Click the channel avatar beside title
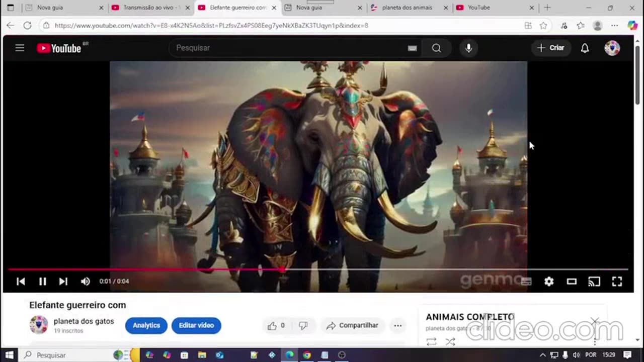The width and height of the screenshot is (644, 362). (x=38, y=325)
